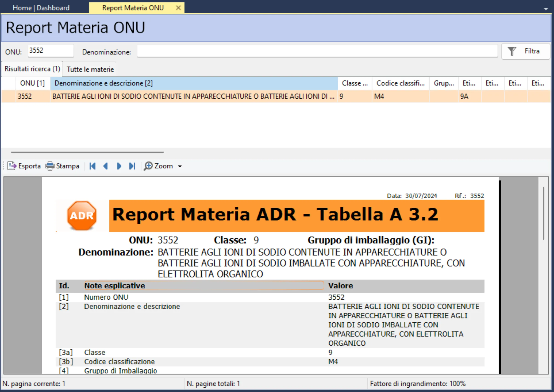Click inside the Denominazione input field
This screenshot has width=554, height=392.
(314, 51)
